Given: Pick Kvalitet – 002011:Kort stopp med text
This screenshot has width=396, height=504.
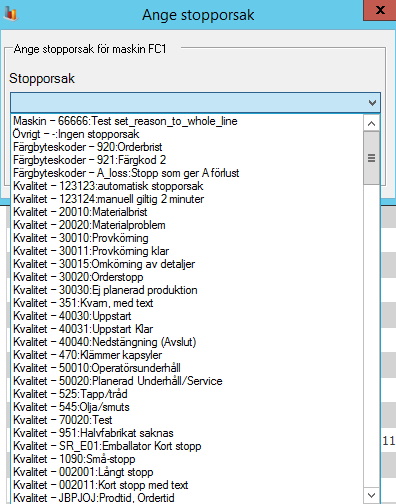Looking at the screenshot, I should pyautogui.click(x=187, y=485).
